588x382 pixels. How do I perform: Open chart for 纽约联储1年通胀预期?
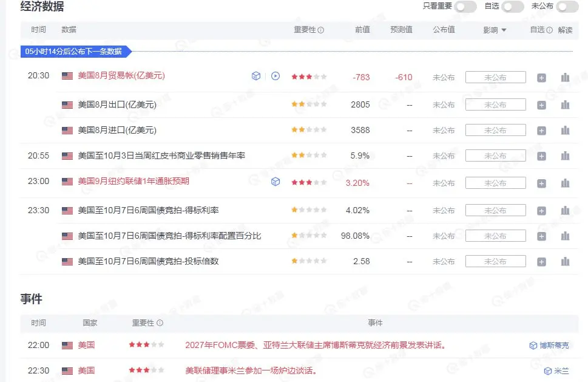(565, 183)
